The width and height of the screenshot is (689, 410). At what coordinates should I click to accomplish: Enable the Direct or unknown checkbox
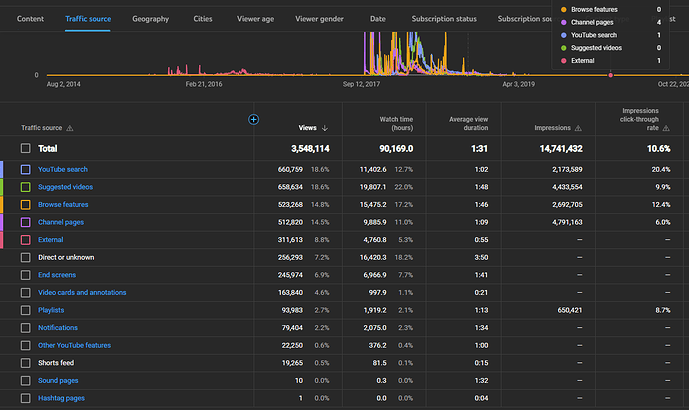(x=24, y=257)
